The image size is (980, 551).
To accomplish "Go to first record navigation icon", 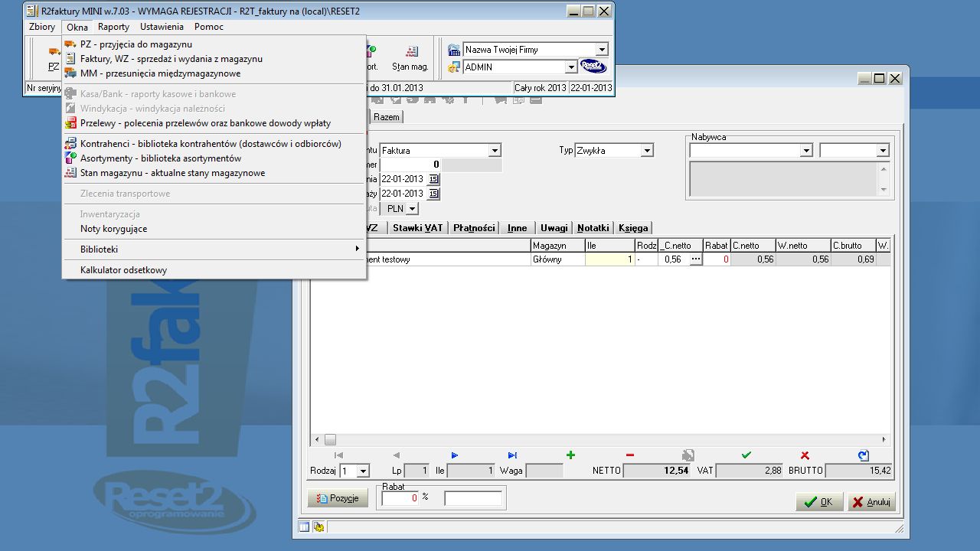I will pyautogui.click(x=339, y=455).
